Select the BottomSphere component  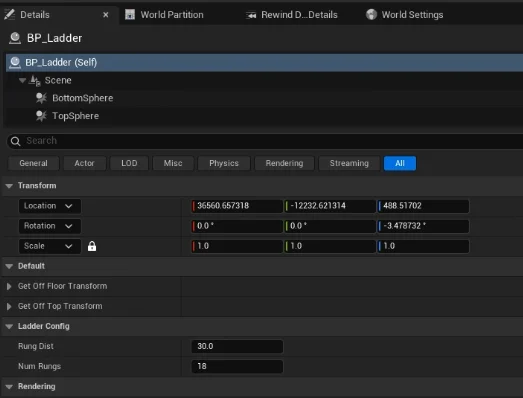pos(82,98)
